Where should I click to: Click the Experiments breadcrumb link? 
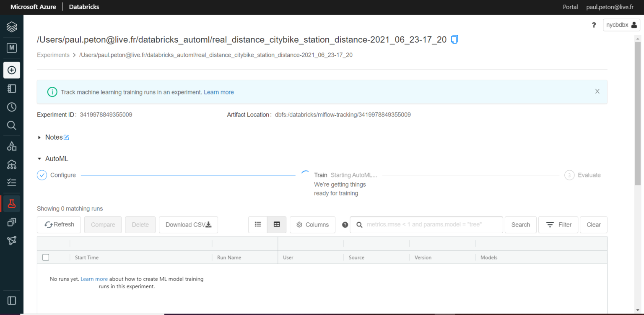click(x=53, y=55)
